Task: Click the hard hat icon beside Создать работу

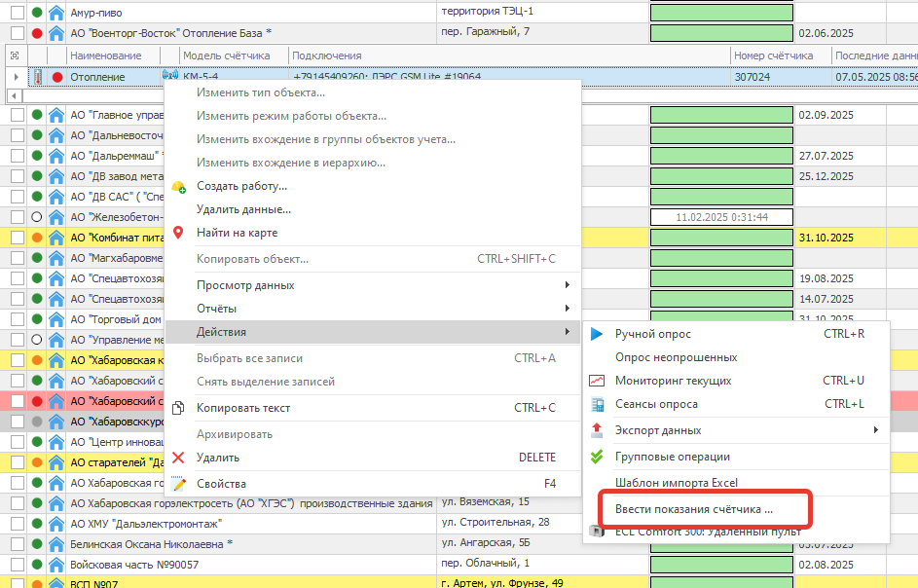Action: pos(178,188)
